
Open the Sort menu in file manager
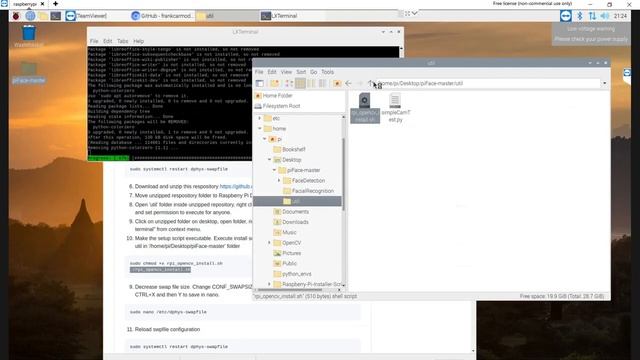click(301, 72)
